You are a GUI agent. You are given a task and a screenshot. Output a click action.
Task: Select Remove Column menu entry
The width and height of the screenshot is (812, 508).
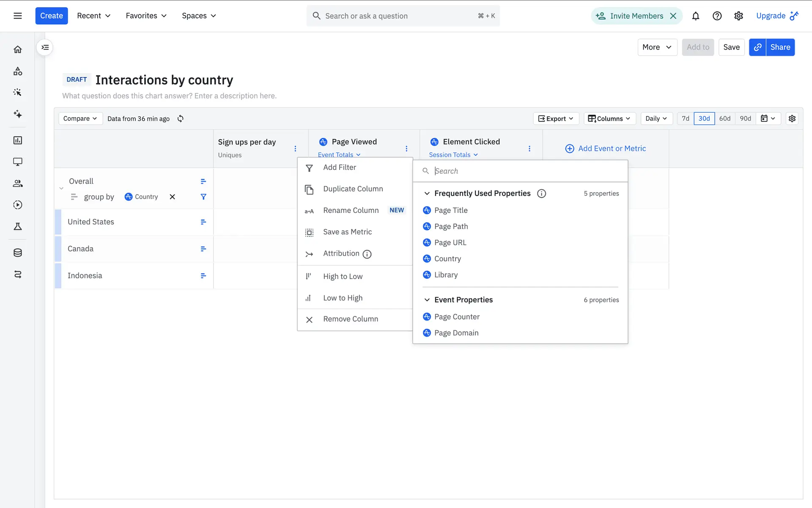[350, 319]
